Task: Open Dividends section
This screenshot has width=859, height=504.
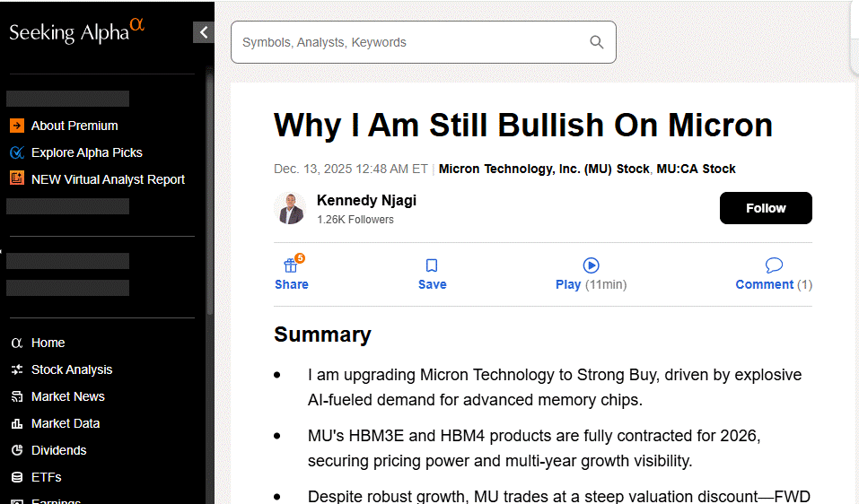Action: pos(58,450)
